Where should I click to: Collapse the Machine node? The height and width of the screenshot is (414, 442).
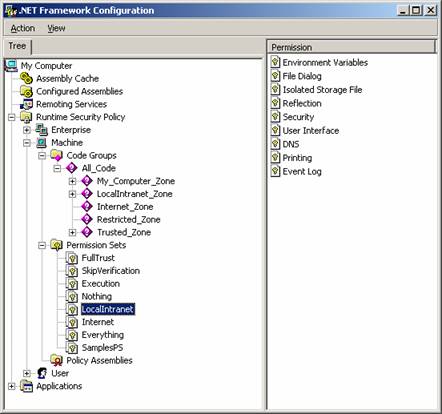pyautogui.click(x=27, y=143)
